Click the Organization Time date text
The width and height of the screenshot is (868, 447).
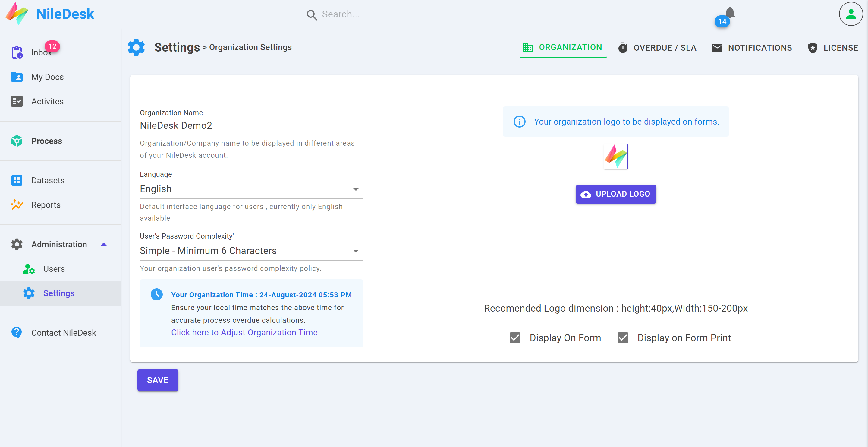click(261, 295)
